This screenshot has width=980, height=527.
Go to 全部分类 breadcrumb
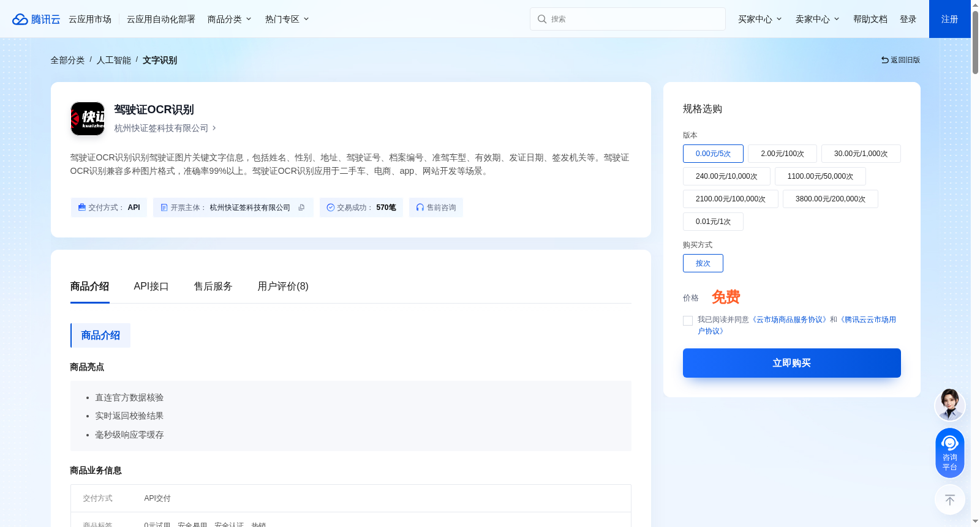(67, 60)
